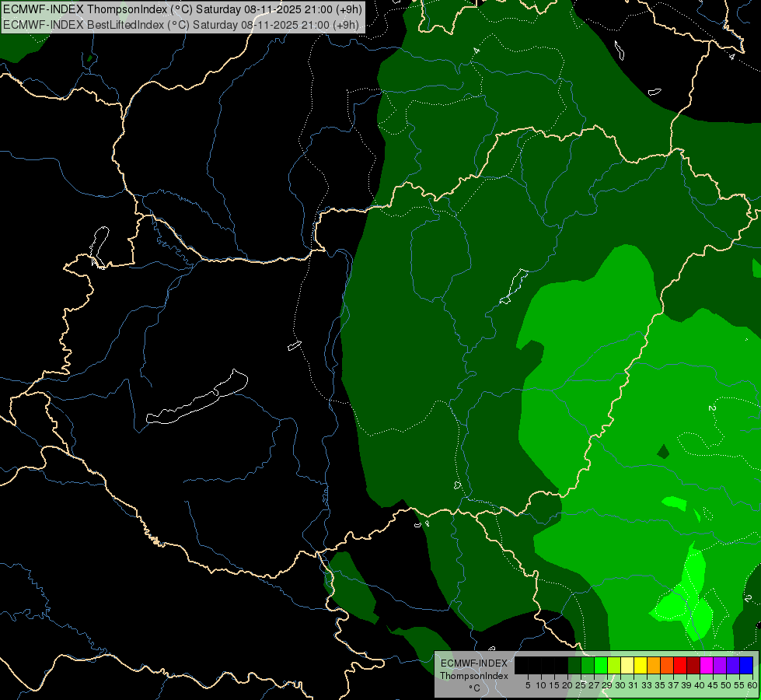The width and height of the screenshot is (761, 700).
Task: Select purple 45-50 legend swatch
Action: [720, 665]
